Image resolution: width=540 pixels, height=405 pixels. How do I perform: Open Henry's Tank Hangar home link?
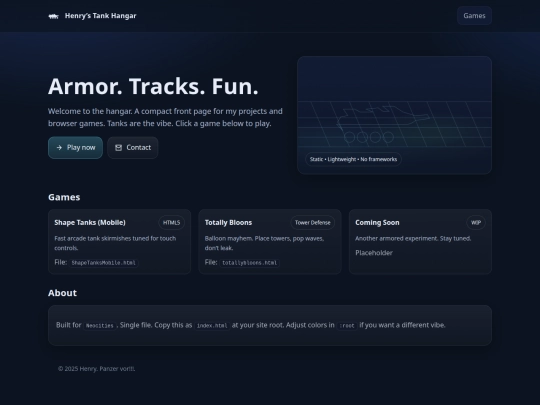tap(92, 16)
